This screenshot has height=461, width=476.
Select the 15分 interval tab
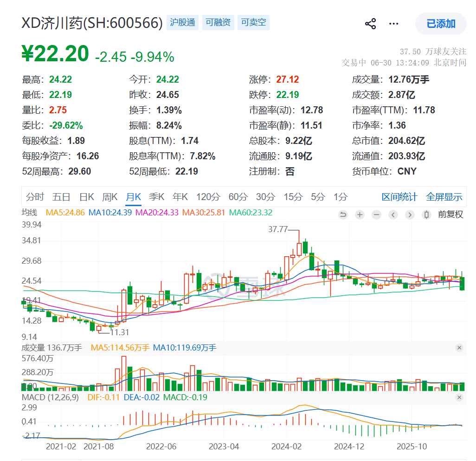[293, 197]
